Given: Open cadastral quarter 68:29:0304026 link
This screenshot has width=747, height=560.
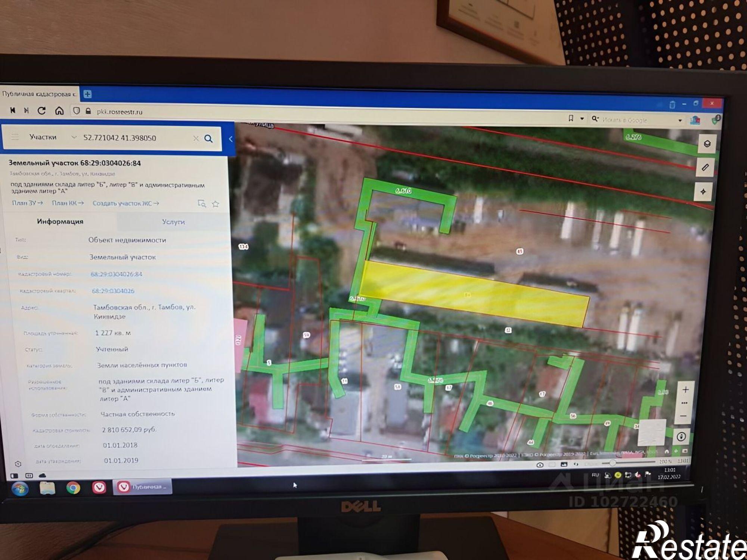Looking at the screenshot, I should pos(113,291).
